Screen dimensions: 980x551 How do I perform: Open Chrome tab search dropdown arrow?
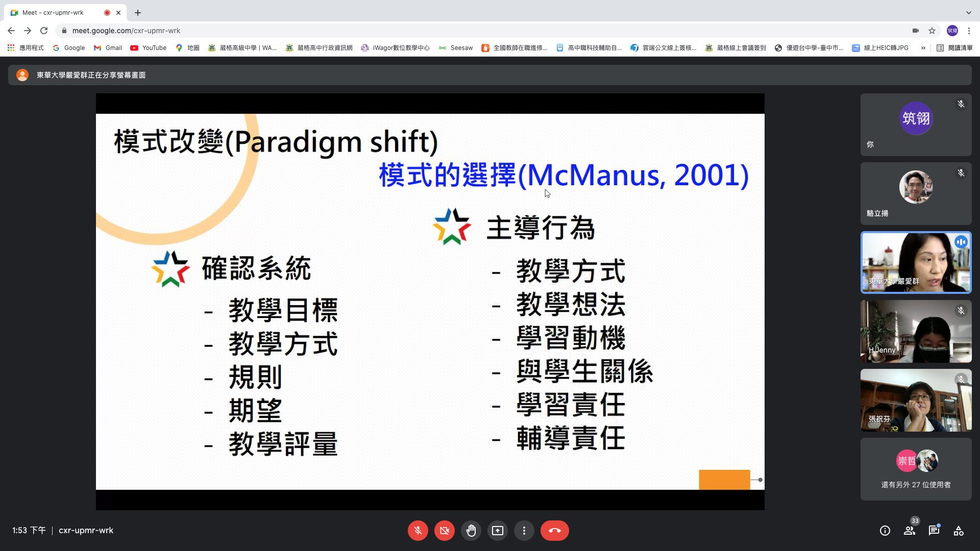point(968,12)
